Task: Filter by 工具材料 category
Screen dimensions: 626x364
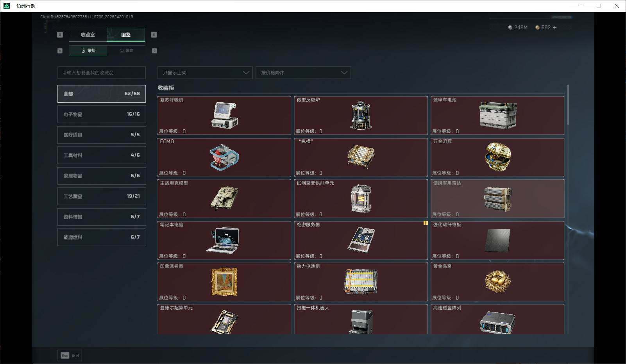Action: coord(102,155)
